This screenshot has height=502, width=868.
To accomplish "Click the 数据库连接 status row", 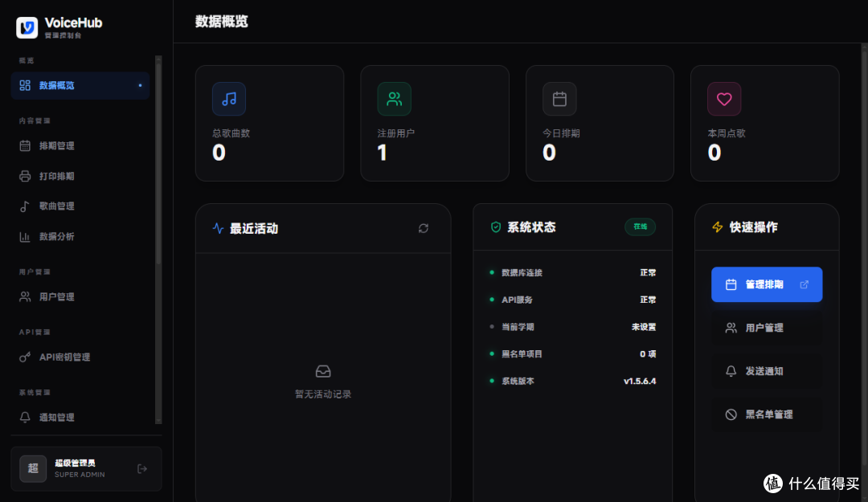I will [x=573, y=272].
